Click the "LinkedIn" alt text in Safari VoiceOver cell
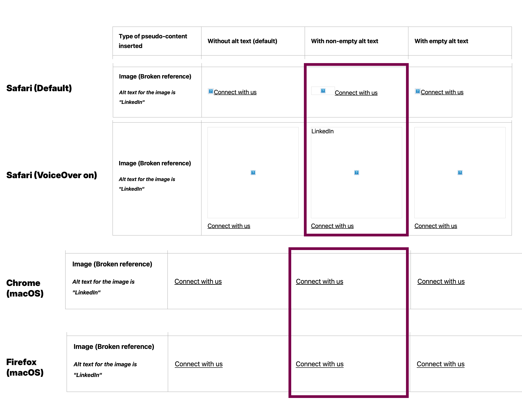Viewport: 522px width, 420px height. point(322,131)
